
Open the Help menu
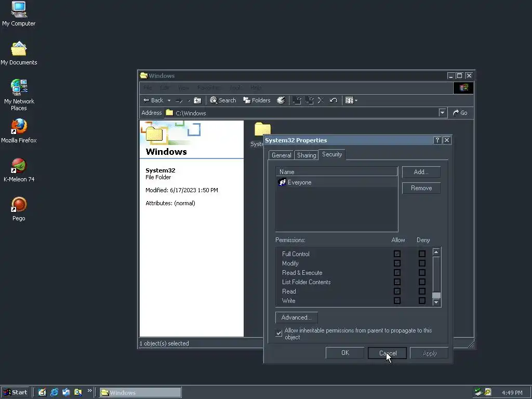coord(256,88)
